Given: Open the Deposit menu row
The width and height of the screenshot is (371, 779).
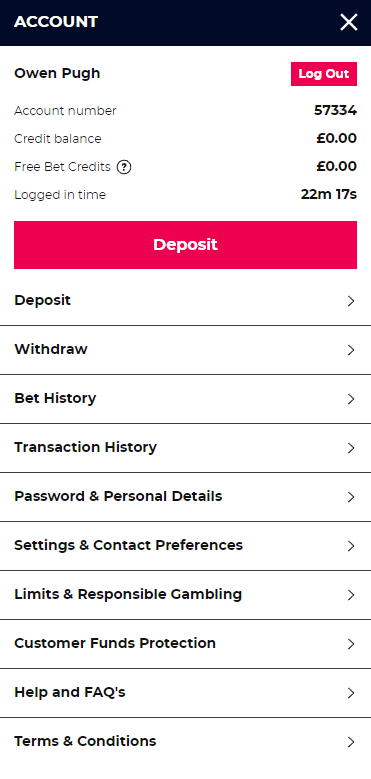Looking at the screenshot, I should coord(185,301).
